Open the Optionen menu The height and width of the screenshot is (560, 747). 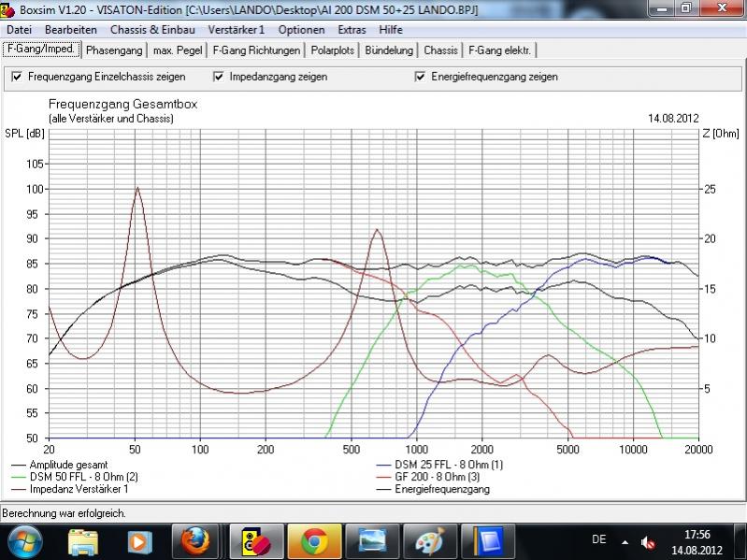click(302, 30)
